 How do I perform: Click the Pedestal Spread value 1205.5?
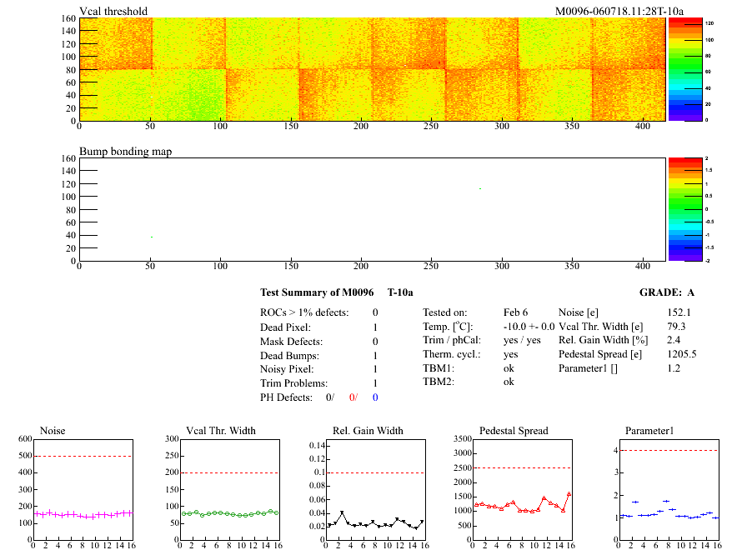(681, 354)
